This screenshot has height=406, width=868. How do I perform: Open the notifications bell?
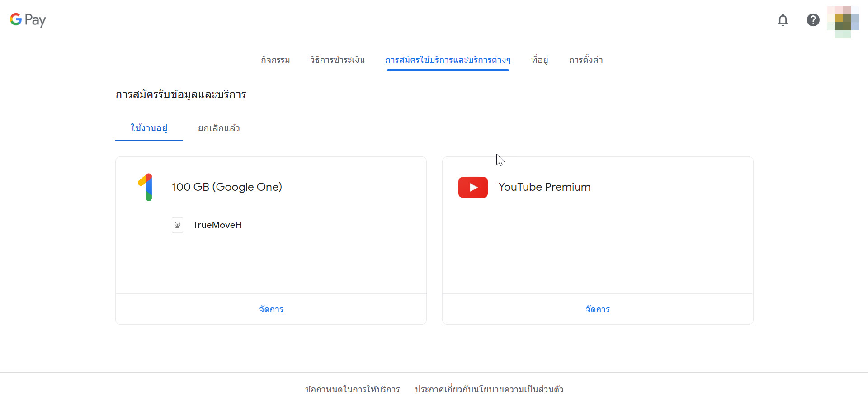783,20
